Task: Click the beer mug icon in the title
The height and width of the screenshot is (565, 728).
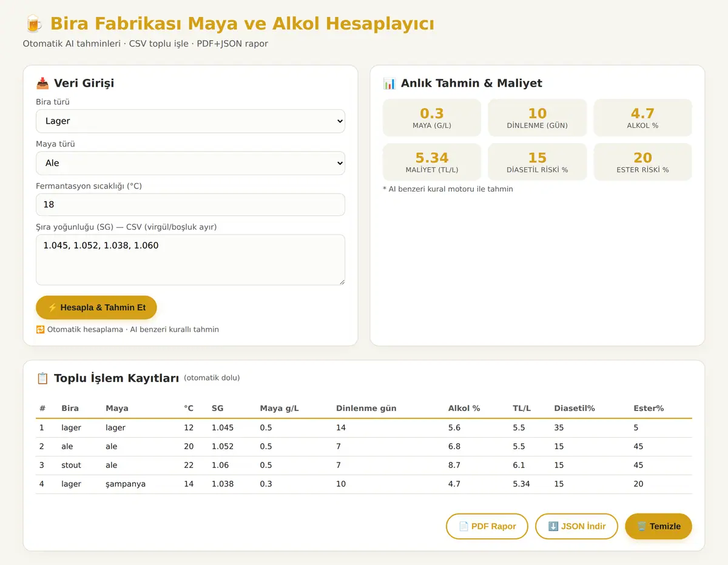Action: pos(34,24)
